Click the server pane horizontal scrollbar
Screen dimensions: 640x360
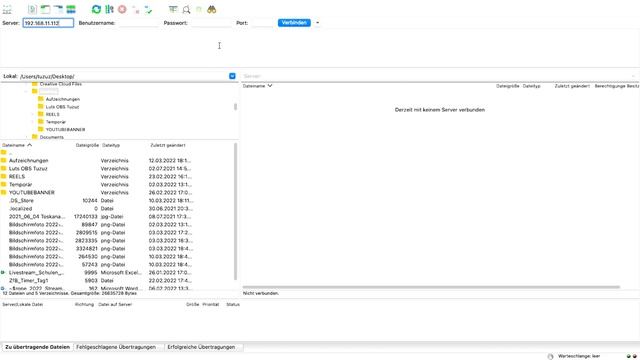click(x=431, y=287)
